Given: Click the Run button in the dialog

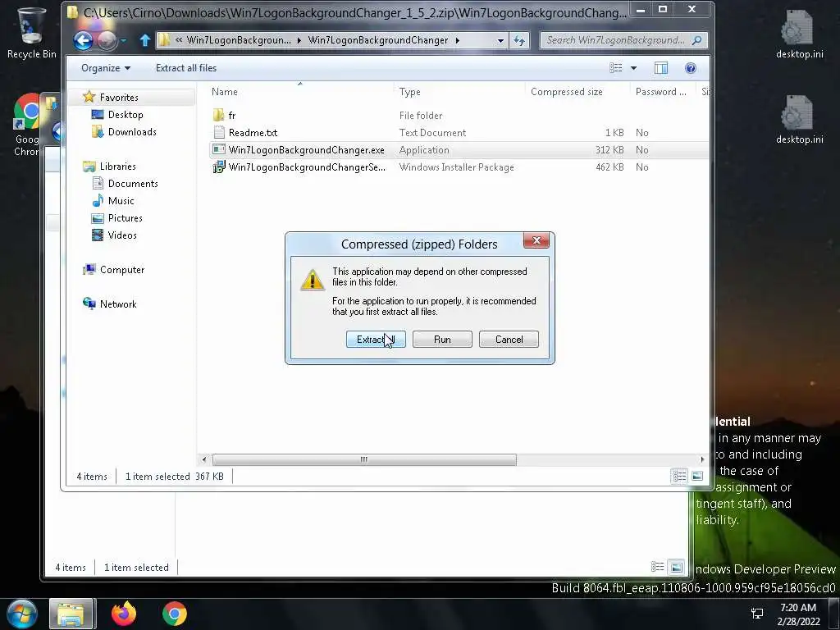Looking at the screenshot, I should (442, 339).
